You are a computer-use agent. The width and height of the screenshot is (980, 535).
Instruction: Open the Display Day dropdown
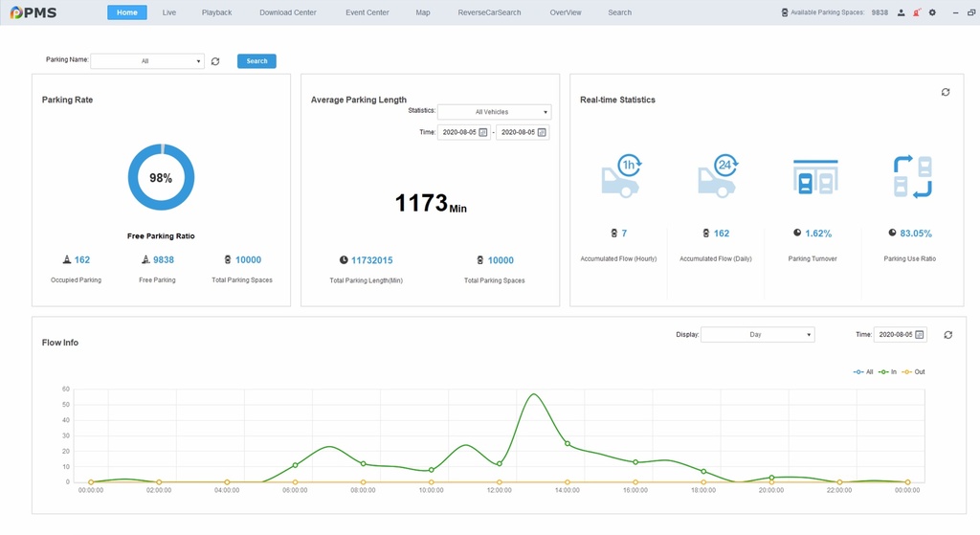(757, 335)
